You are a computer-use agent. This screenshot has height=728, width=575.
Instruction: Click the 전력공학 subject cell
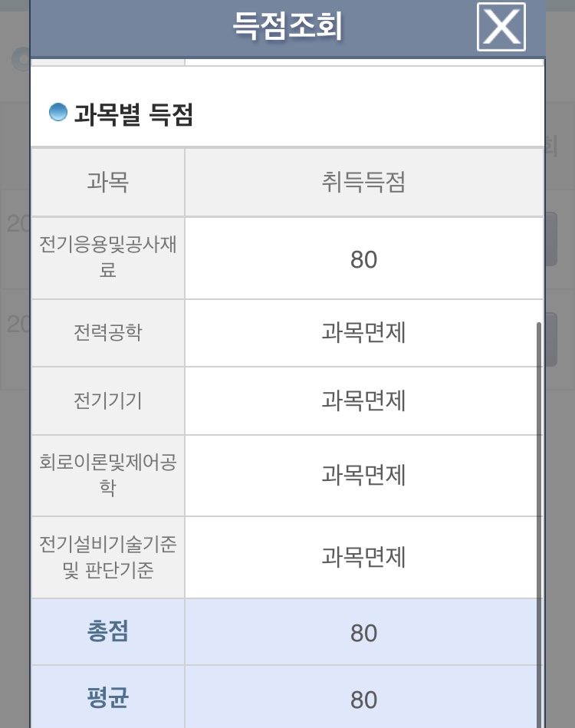[x=107, y=333]
